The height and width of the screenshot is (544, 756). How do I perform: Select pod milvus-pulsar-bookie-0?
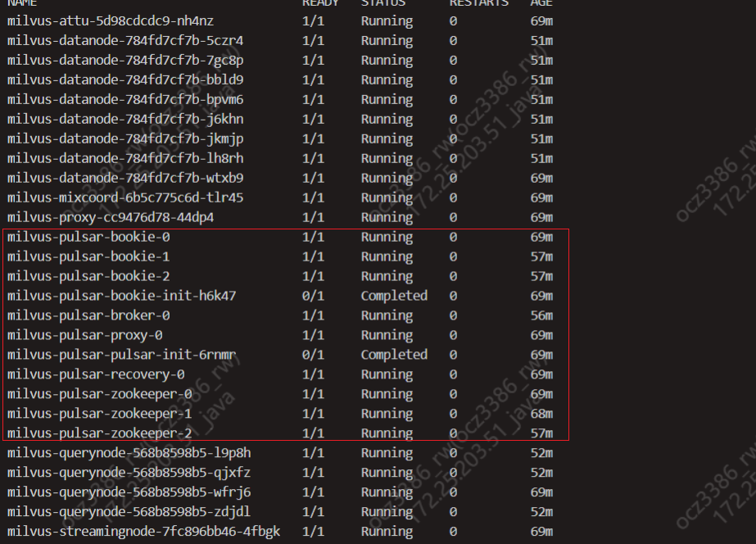(x=88, y=237)
